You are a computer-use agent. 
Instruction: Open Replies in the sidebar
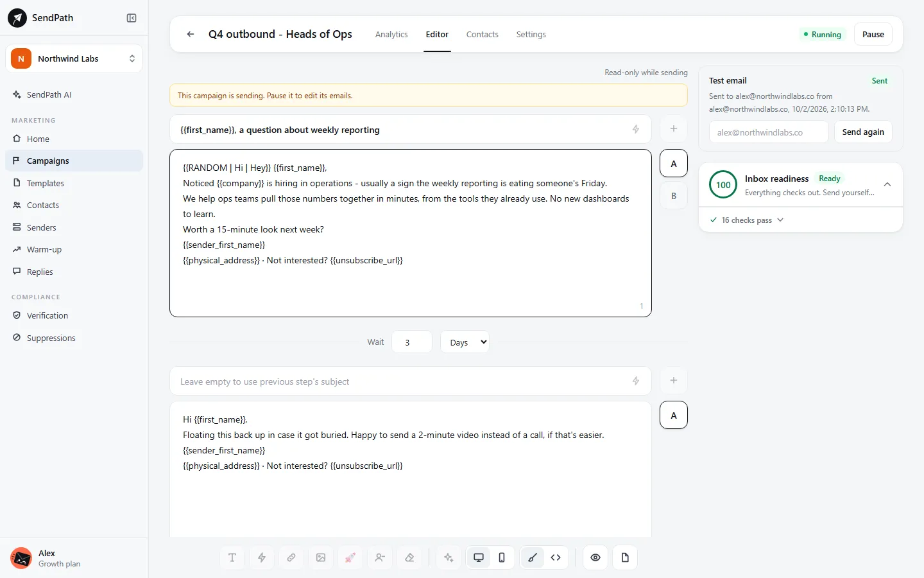click(74, 272)
